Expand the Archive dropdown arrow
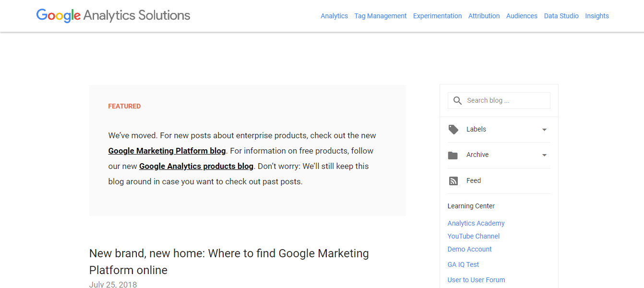This screenshot has width=644, height=288. [544, 155]
